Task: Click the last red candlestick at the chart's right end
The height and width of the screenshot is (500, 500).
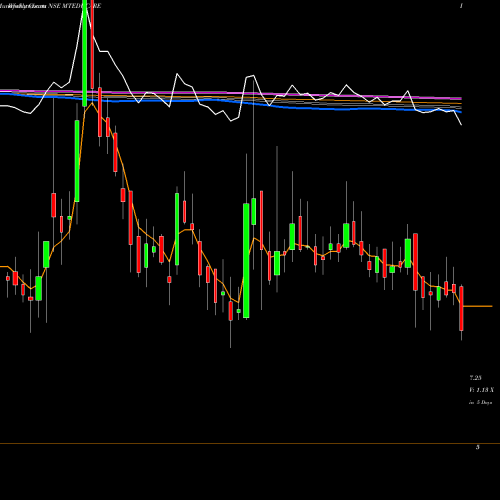Action: point(461,308)
